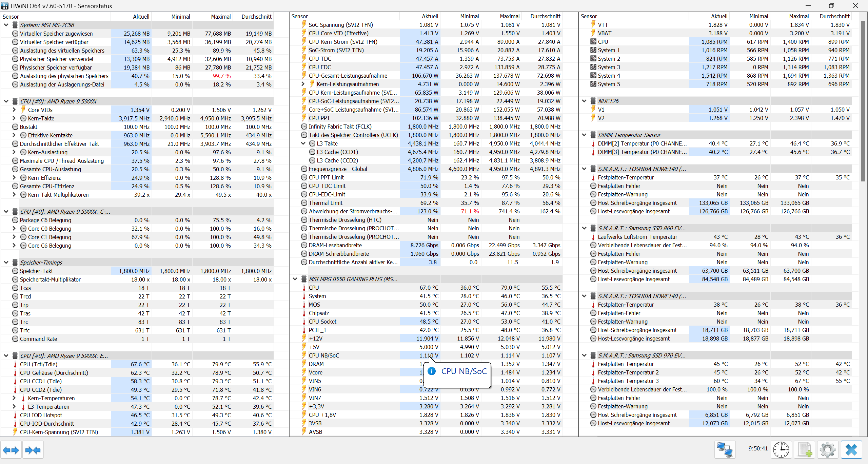Select the Physischer Speicher verwendet row
The width and height of the screenshot is (868, 464).
tap(137, 59)
